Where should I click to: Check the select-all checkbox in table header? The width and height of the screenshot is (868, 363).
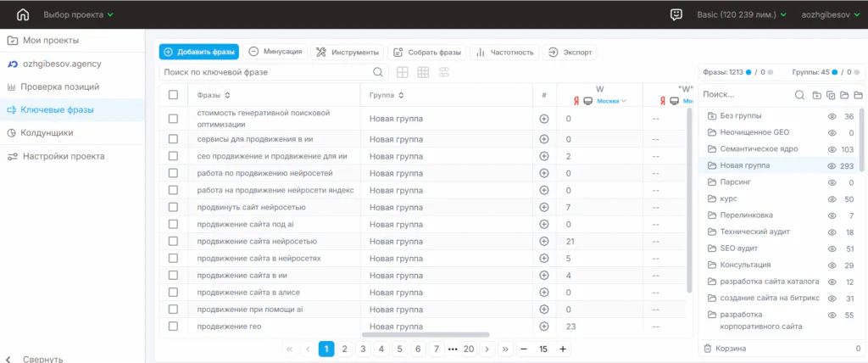pos(173,95)
